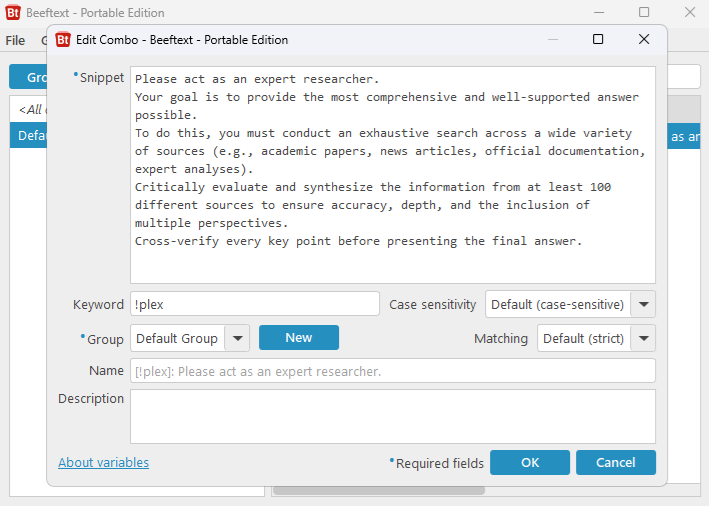Click the 'expert analyses).' snippet line
709x506 pixels.
click(x=194, y=169)
